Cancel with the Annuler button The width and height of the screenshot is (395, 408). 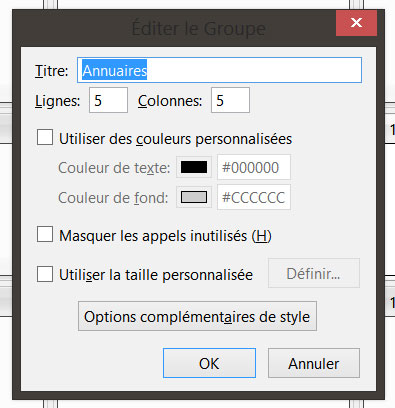tap(314, 363)
